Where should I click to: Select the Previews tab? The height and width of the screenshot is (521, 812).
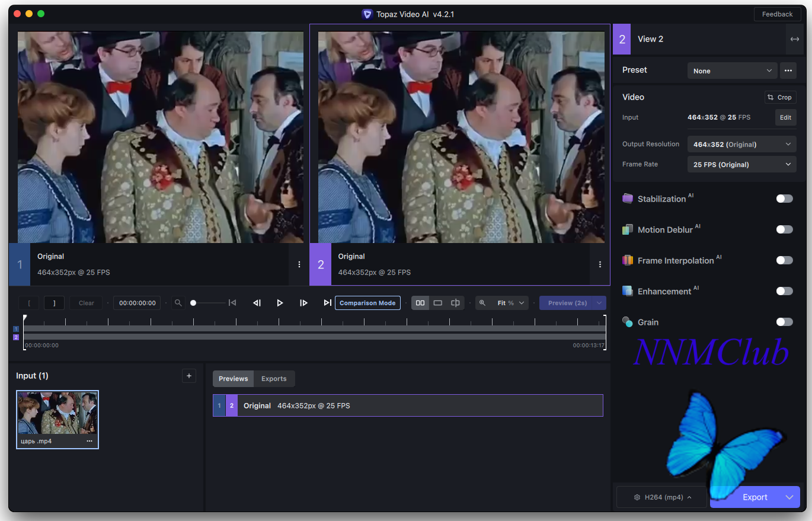(x=233, y=379)
